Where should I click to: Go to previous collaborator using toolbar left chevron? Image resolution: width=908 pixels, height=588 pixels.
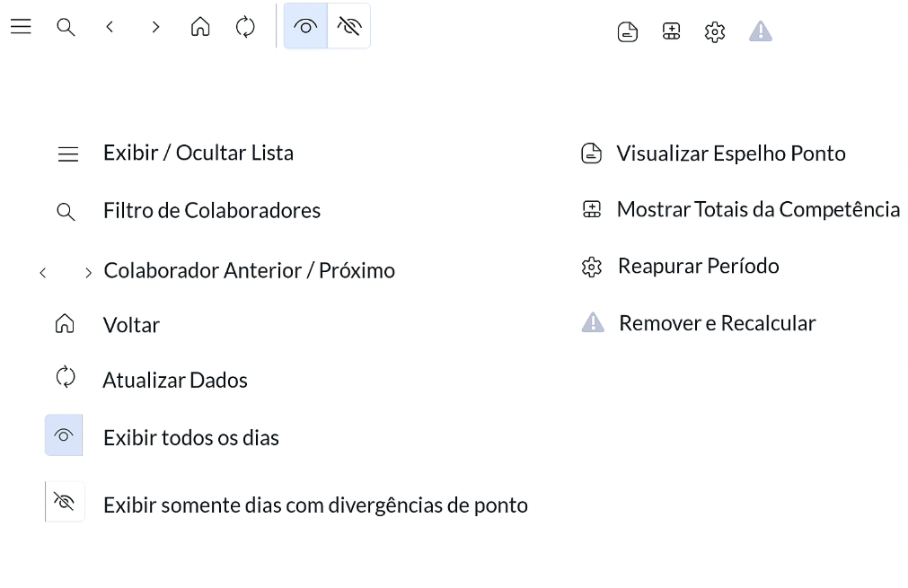[110, 27]
